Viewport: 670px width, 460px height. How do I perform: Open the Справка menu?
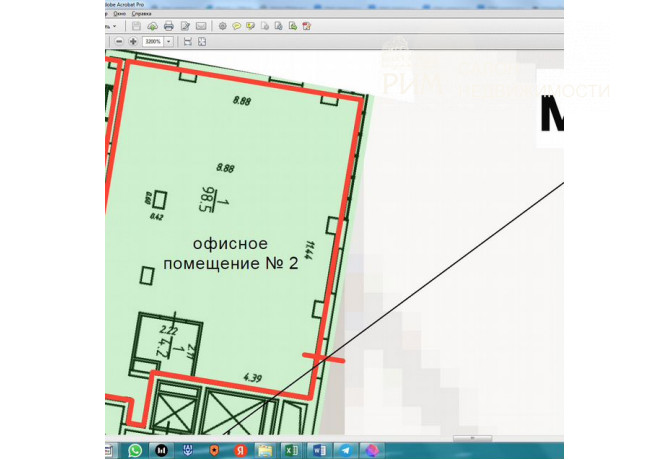[142, 14]
